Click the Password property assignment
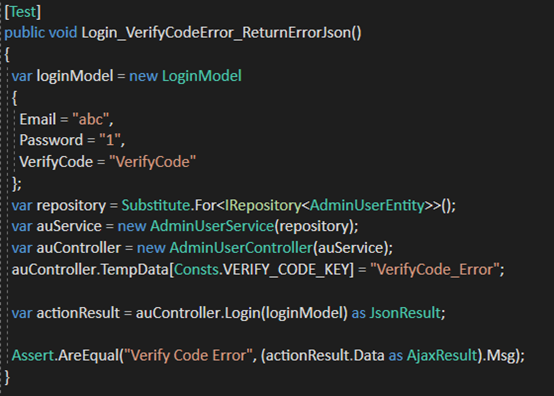 coord(72,140)
